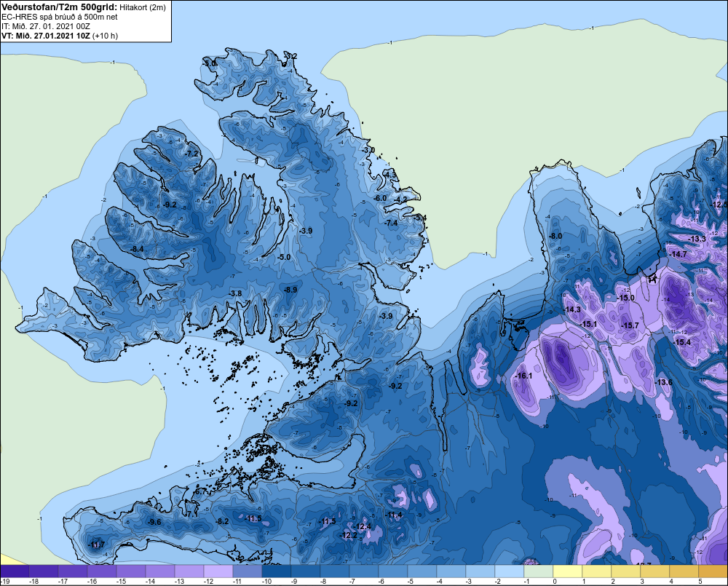Click the -4.2 temperature value on map
The height and width of the screenshot is (586, 728).
point(400,199)
